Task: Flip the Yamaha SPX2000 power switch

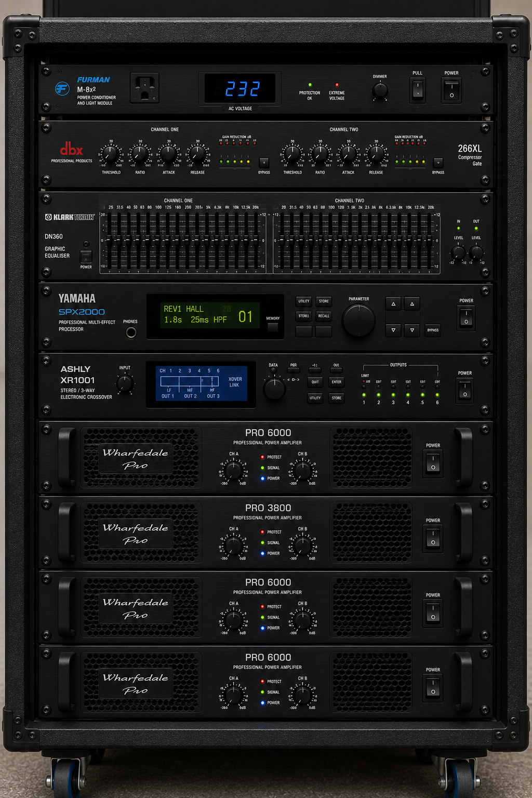Action: coord(465,317)
